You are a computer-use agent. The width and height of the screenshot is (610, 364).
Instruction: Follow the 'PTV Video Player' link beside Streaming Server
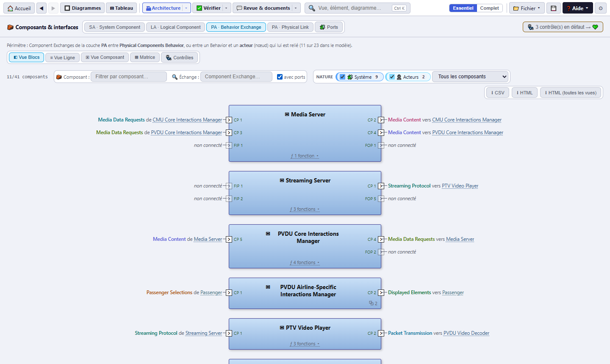pos(460,186)
